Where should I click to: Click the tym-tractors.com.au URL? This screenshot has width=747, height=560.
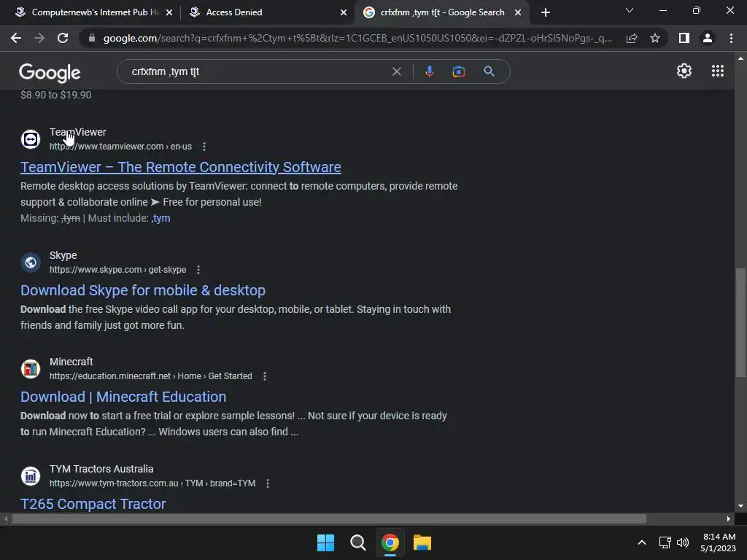[152, 483]
